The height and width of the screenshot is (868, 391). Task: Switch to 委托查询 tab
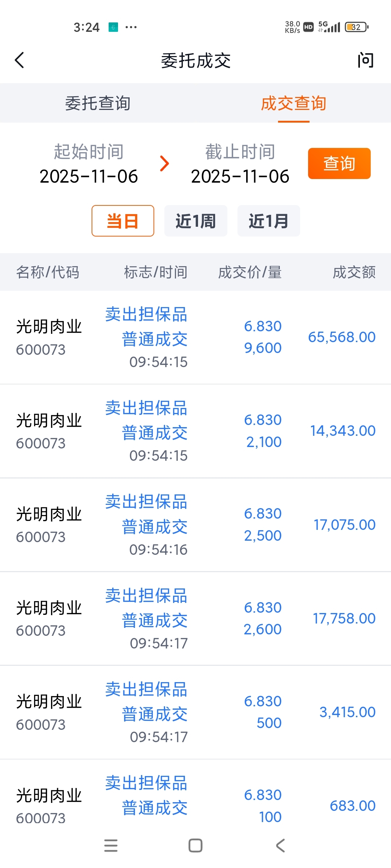click(x=98, y=103)
